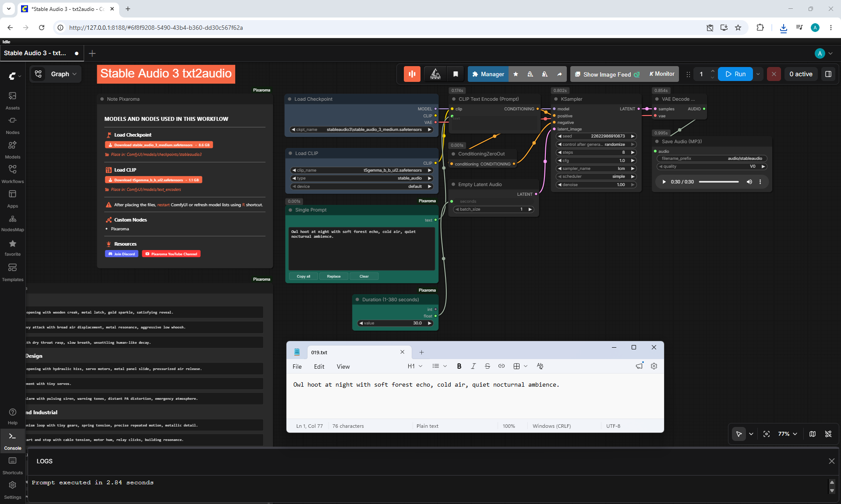This screenshot has width=841, height=504.
Task: Click Copy all in Single Prompt node
Action: click(303, 276)
